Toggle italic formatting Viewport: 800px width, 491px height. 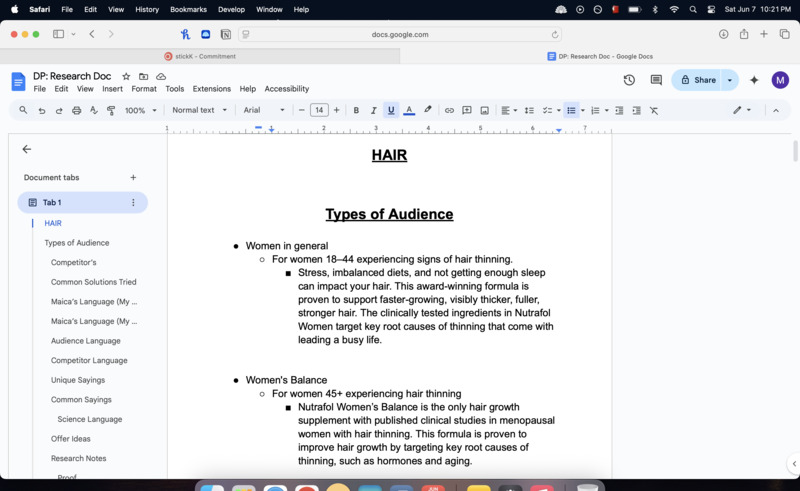click(x=373, y=110)
